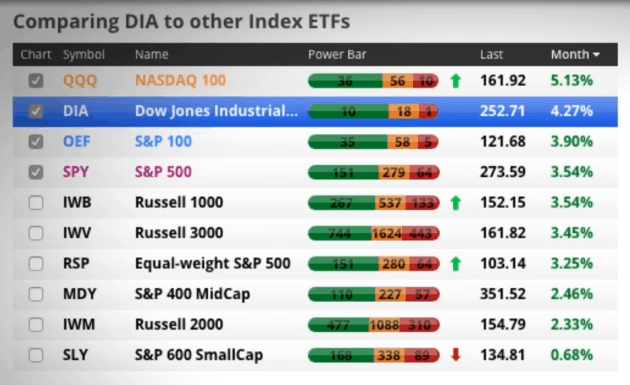The image size is (630, 385).
Task: Uncheck the QQQ chart checkbox
Action: pos(36,81)
